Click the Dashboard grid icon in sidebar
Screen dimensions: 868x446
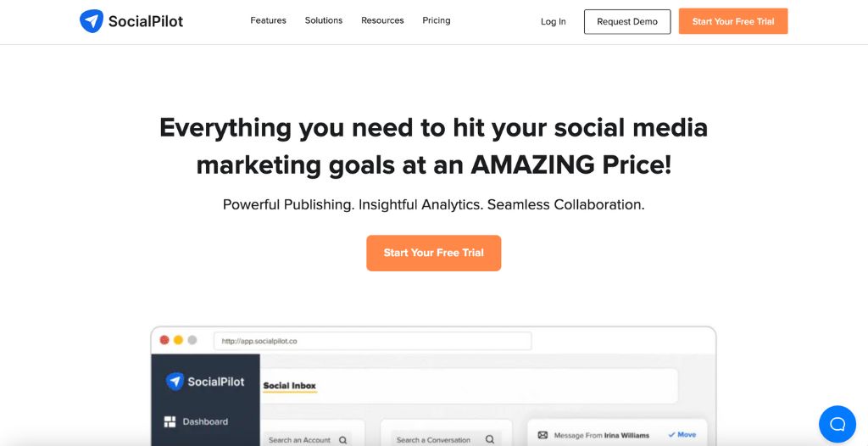coord(170,421)
